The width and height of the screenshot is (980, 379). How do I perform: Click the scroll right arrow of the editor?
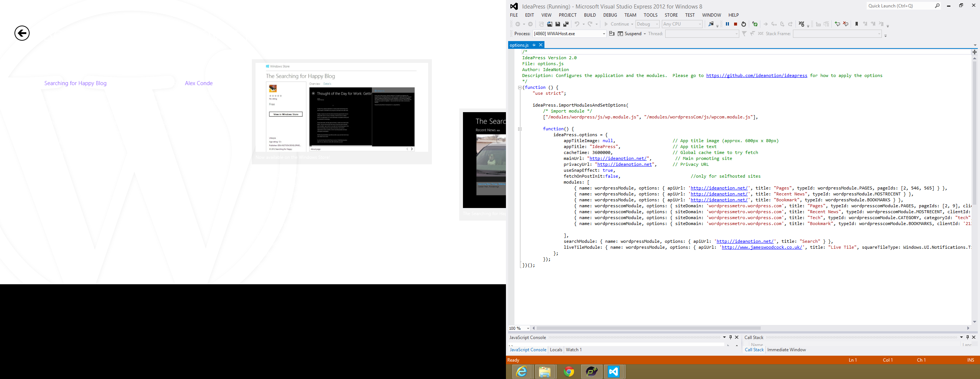coord(968,328)
